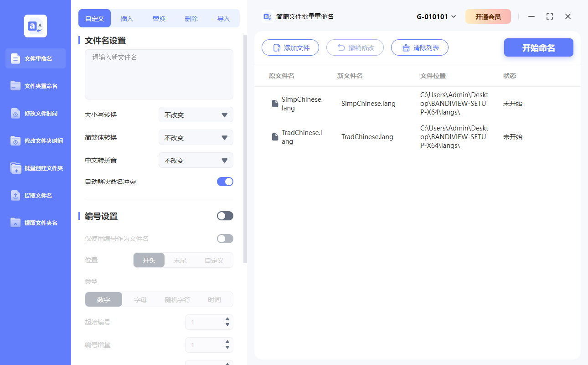This screenshot has width=588, height=365.
Task: Click the new filename input box
Action: [x=159, y=73]
